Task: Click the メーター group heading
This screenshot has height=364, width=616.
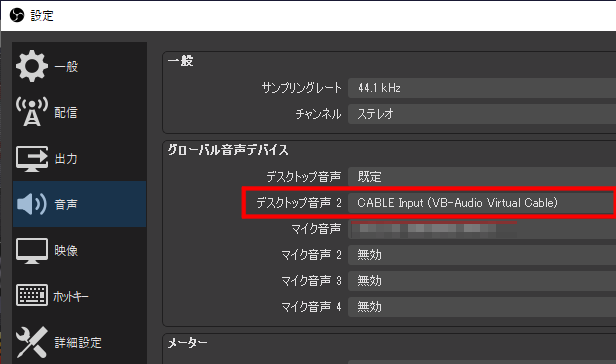Action: click(x=187, y=343)
